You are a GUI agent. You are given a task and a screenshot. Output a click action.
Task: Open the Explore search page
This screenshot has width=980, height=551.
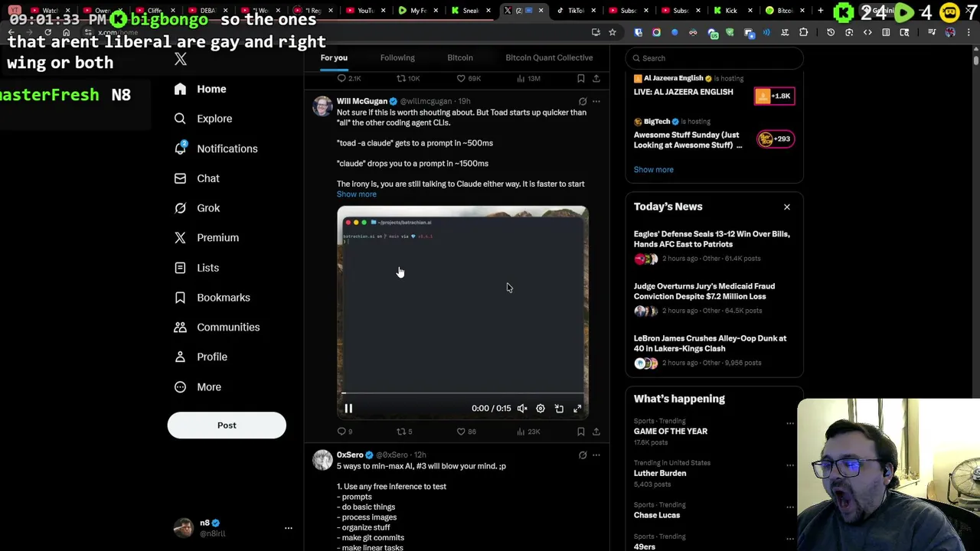pos(203,119)
